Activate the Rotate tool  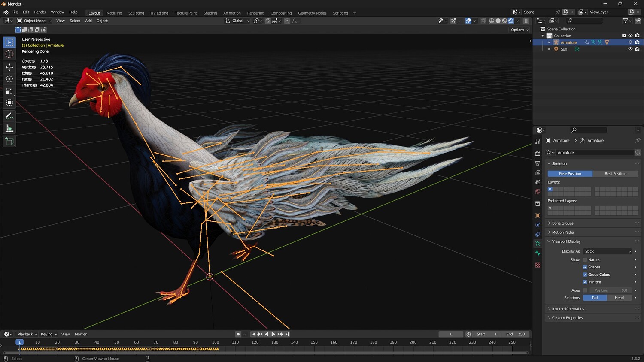(x=9, y=79)
